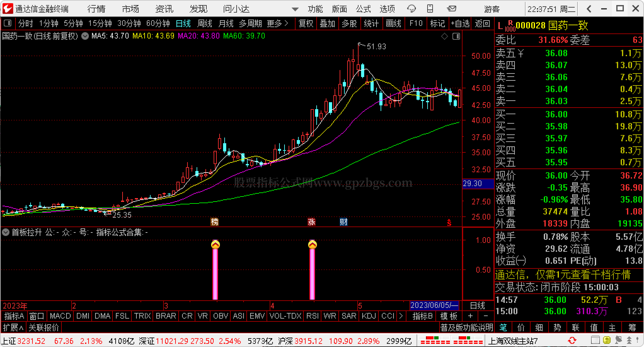The height and width of the screenshot is (347, 644).
Task: Click the second gold arrow signal marker
Action: pyautogui.click(x=312, y=245)
